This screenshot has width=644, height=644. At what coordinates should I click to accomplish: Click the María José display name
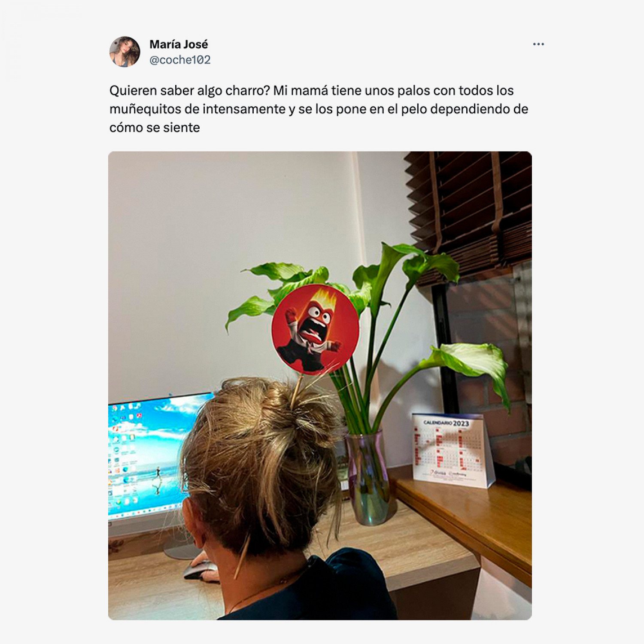tap(179, 44)
